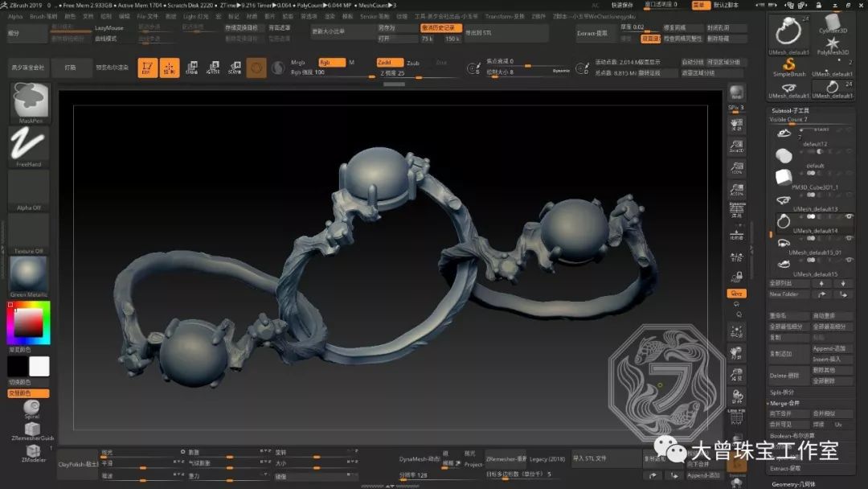The image size is (868, 489).
Task: Open the Alpha Off slot
Action: tap(29, 191)
